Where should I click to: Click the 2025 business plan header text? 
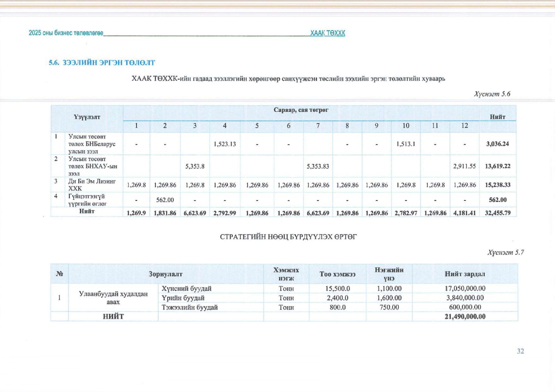66,33
